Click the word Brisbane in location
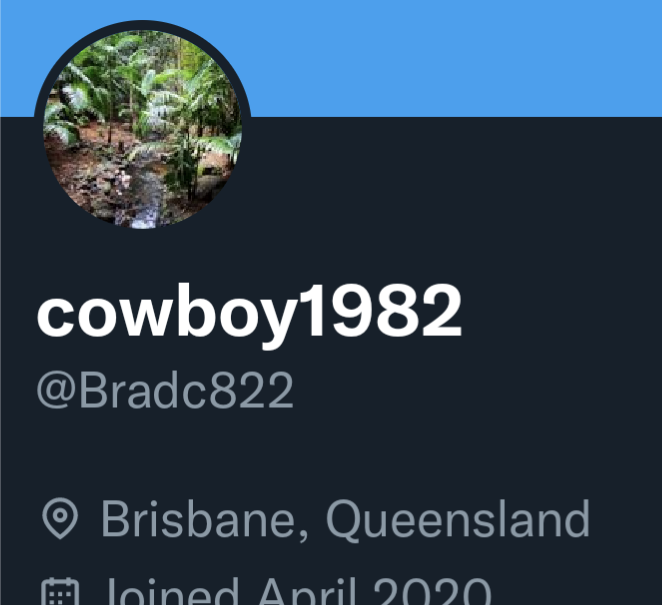The image size is (662, 605). point(202,519)
